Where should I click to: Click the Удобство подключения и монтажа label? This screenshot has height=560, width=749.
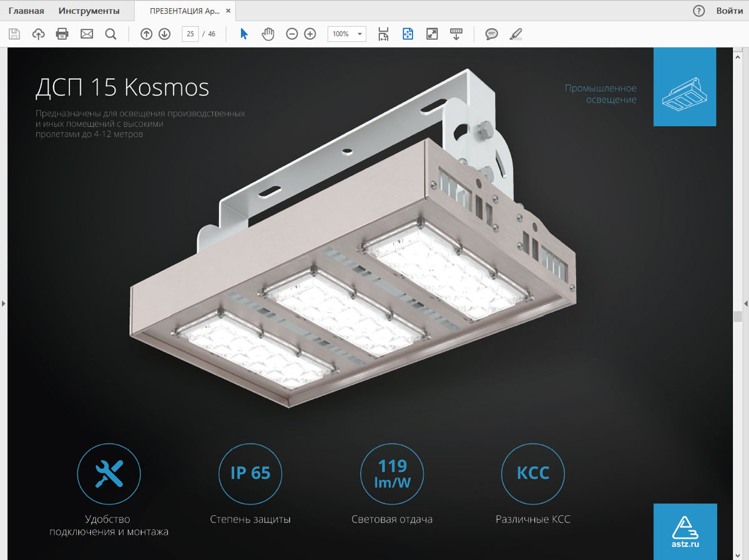point(109,526)
